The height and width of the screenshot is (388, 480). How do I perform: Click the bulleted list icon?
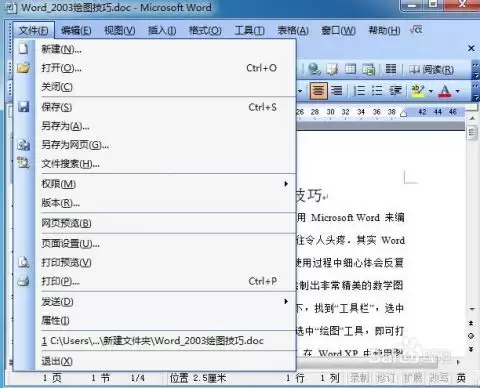coord(377,91)
